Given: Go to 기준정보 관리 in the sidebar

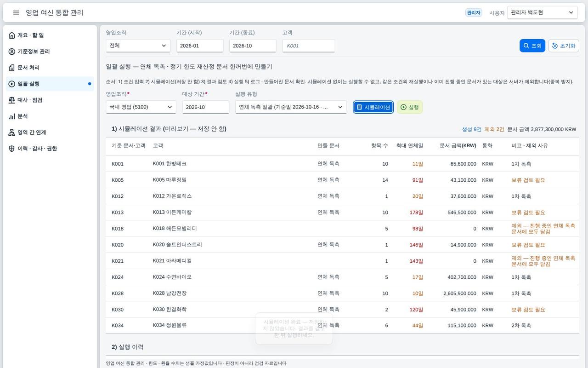Looking at the screenshot, I should (x=50, y=52).
